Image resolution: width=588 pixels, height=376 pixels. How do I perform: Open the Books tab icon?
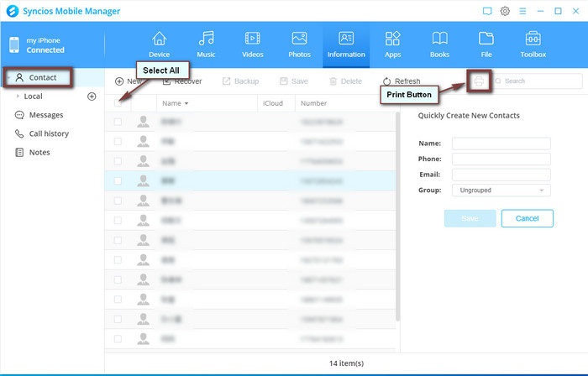click(439, 39)
